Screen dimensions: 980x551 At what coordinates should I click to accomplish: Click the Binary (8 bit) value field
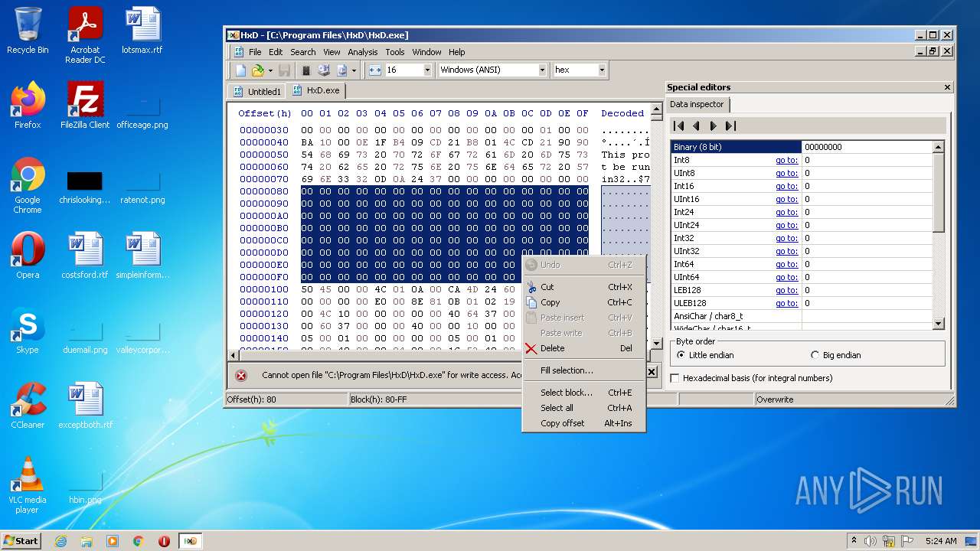[x=867, y=147]
